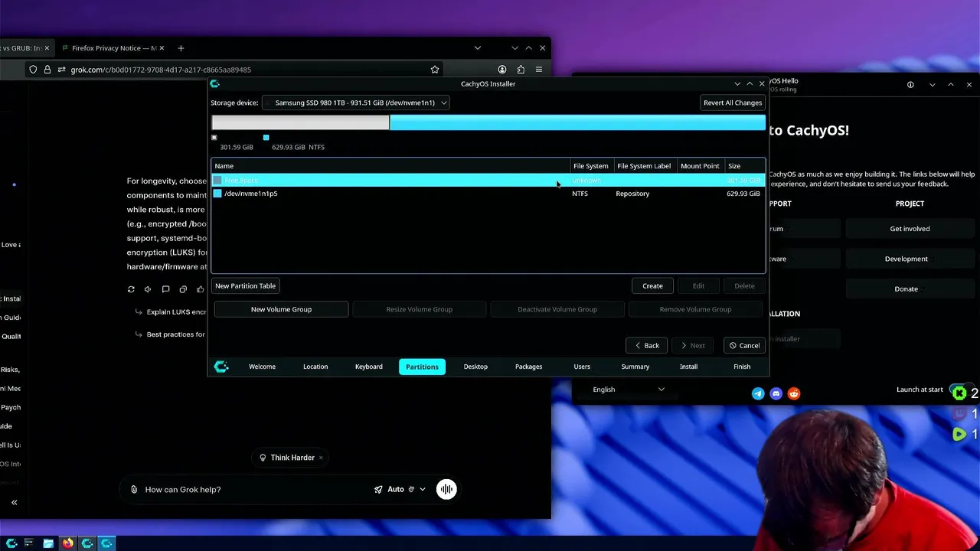Go to the Location step
The height and width of the screenshot is (551, 980).
pyautogui.click(x=315, y=367)
